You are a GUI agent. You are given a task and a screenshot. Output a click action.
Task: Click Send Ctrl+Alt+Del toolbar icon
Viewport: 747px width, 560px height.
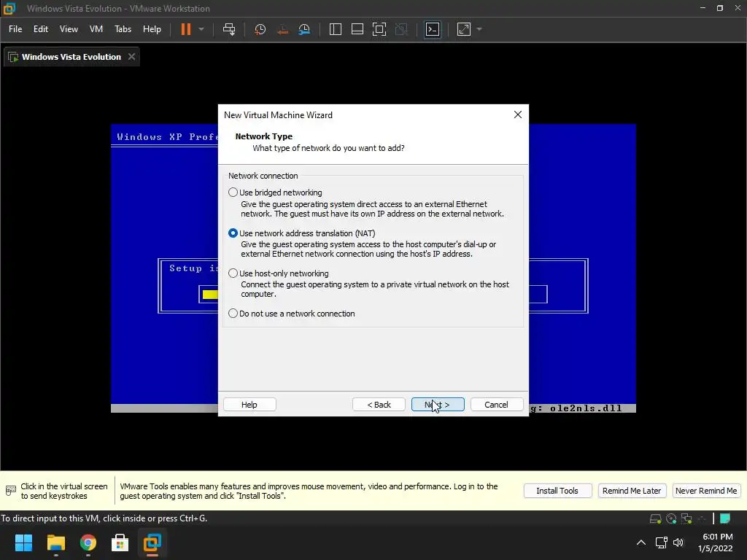(229, 29)
